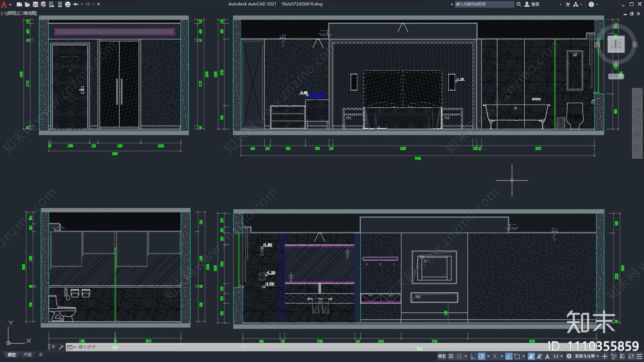The width and height of the screenshot is (644, 362).
Task: Click the 登录 sign-in button
Action: (532, 4)
